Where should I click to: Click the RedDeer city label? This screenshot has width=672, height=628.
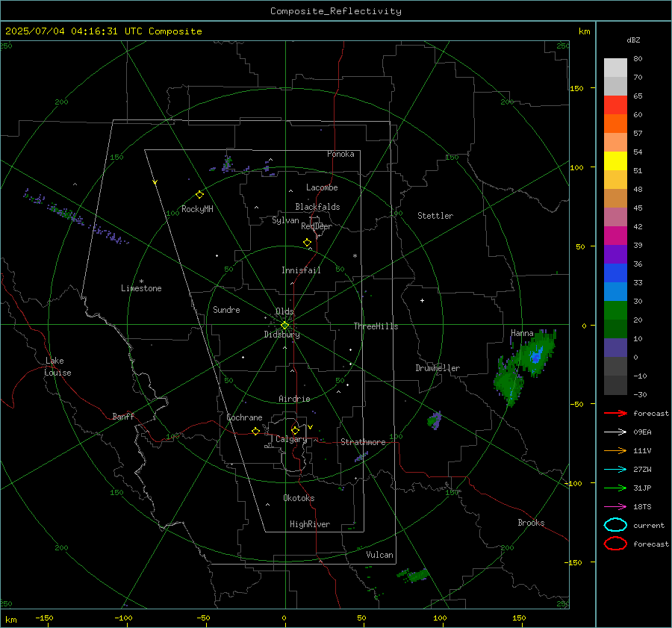coord(317,226)
